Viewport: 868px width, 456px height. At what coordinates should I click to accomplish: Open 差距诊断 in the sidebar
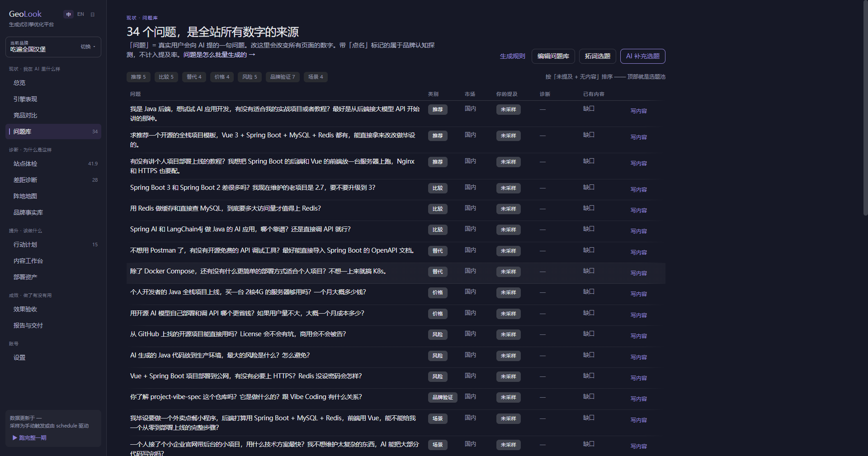[x=53, y=180]
